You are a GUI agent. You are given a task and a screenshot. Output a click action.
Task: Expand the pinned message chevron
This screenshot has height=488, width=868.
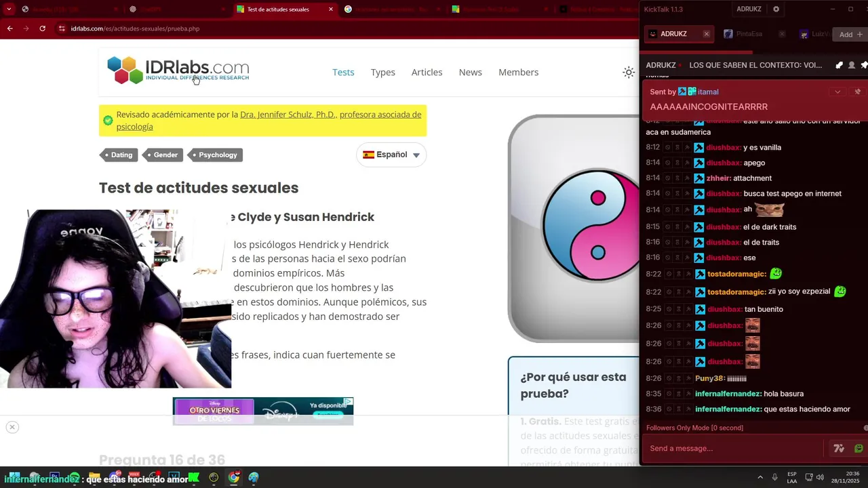tap(837, 92)
